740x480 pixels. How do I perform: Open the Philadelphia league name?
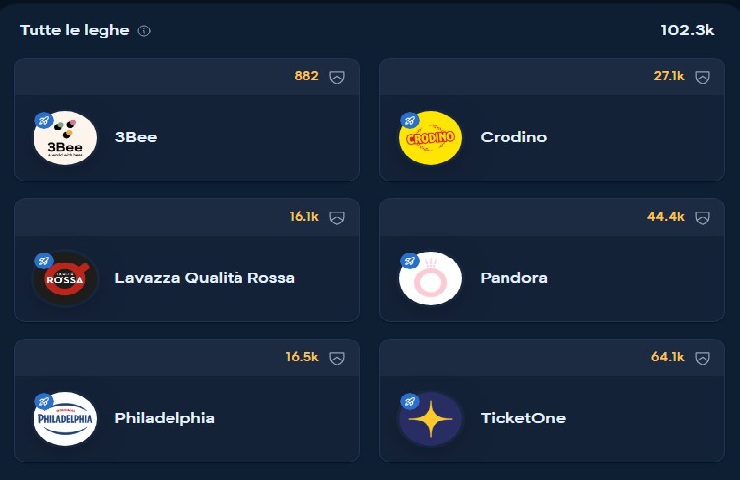tap(165, 418)
